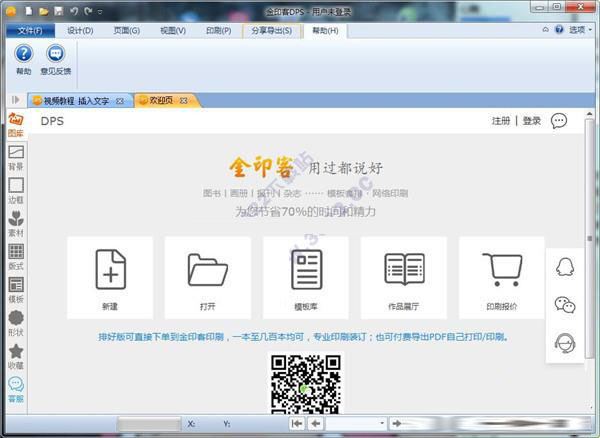Switch to the 印刷(P) ribbon tab
This screenshot has height=438, width=600.
pos(219,31)
